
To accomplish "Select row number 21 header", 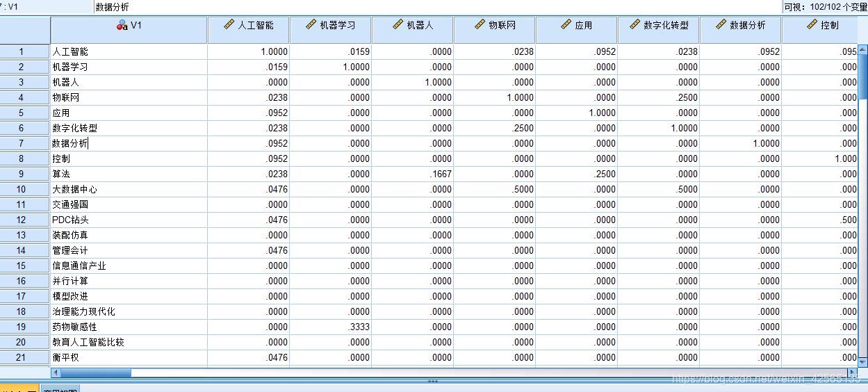I will point(25,357).
